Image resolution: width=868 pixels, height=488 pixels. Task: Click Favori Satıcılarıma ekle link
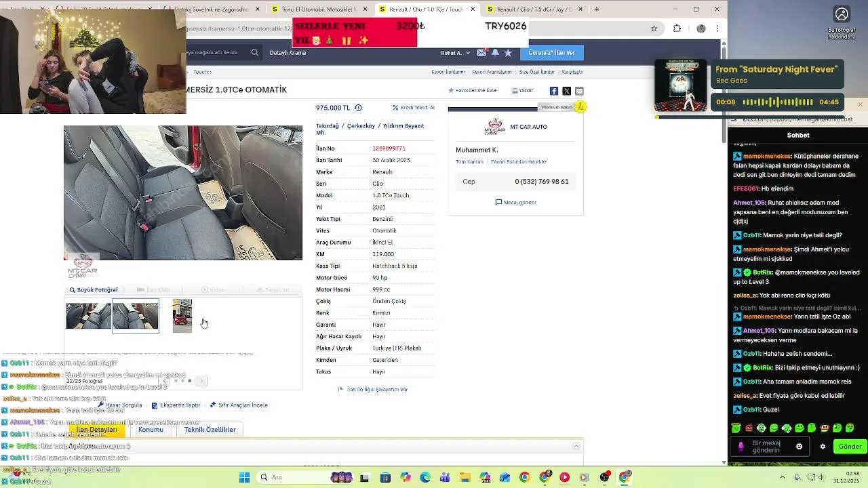click(518, 162)
